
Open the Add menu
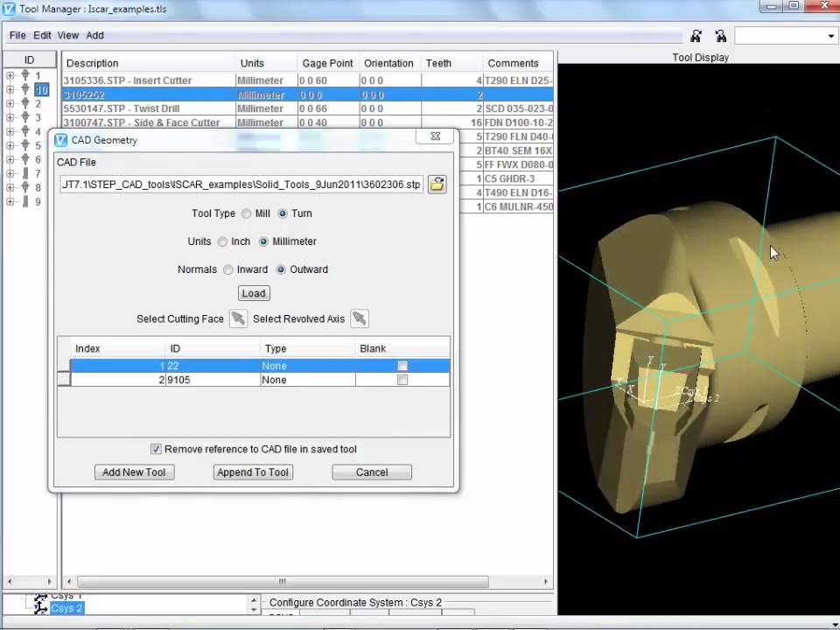click(x=94, y=35)
